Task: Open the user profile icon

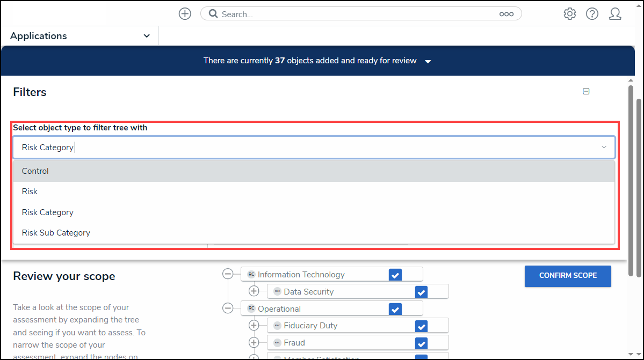Action: click(x=615, y=14)
